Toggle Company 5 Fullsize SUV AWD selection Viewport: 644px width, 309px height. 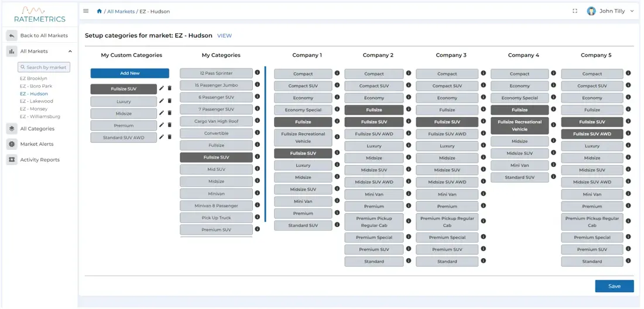tap(591, 134)
